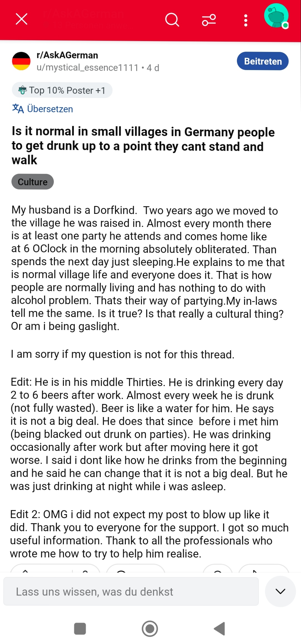This screenshot has height=644, width=301.
Task: Collapse the comment bar with the chevron
Action: point(280,591)
